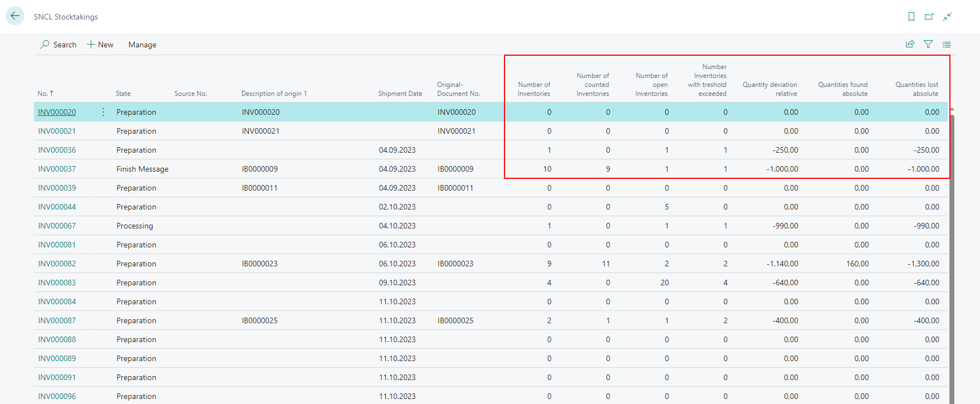This screenshot has height=404, width=980.
Task: Open stocktaking INV000037 link
Action: 57,169
